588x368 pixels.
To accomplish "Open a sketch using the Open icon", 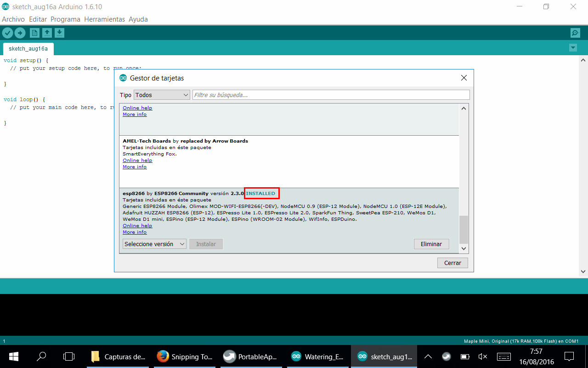I will coord(47,33).
